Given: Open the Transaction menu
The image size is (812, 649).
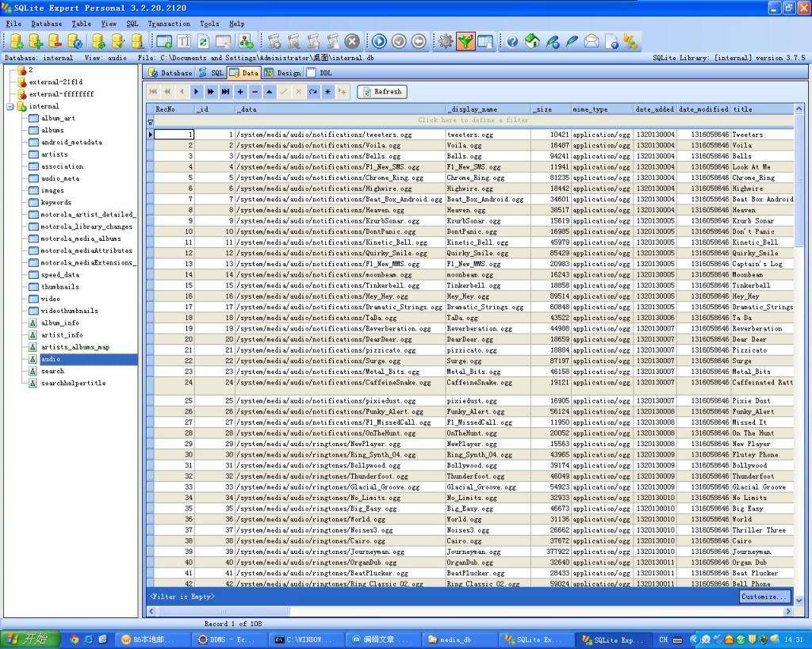Looking at the screenshot, I should (169, 24).
